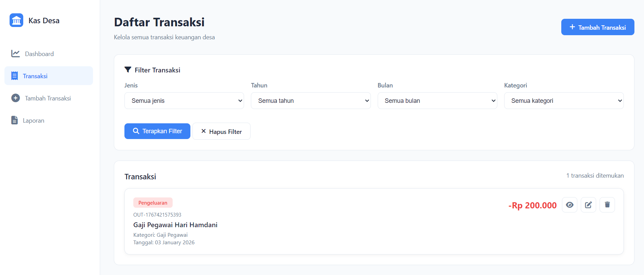
Task: Open Tambah Transaksi from the sidebar
Action: (x=49, y=98)
